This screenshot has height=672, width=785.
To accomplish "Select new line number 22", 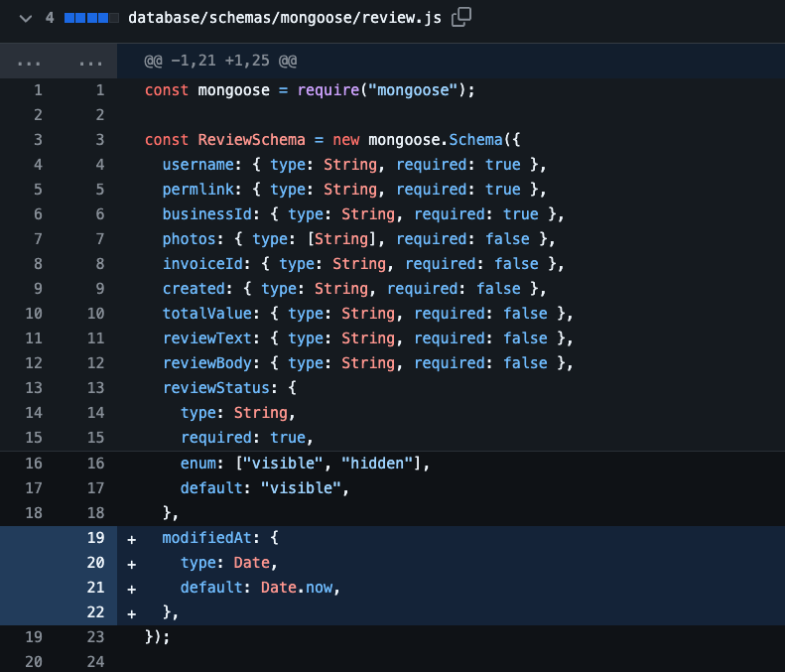I will pyautogui.click(x=95, y=612).
